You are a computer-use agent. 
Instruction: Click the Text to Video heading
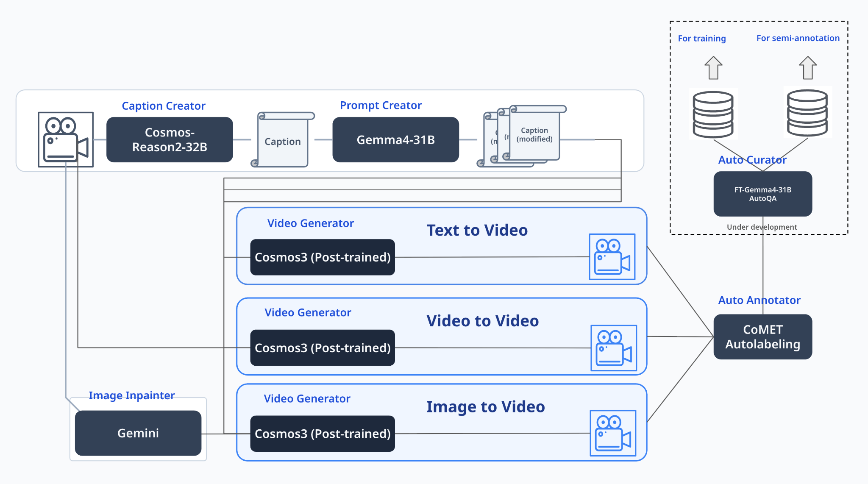477,230
